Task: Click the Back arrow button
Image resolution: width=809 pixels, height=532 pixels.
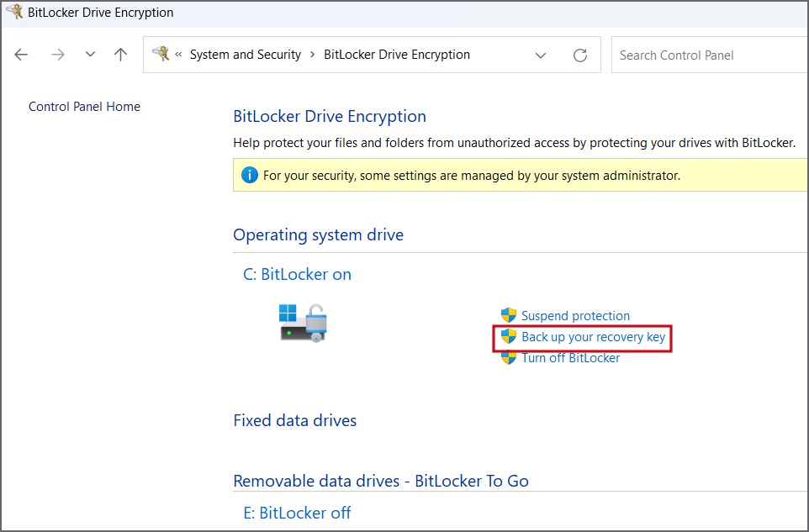Action: tap(21, 55)
